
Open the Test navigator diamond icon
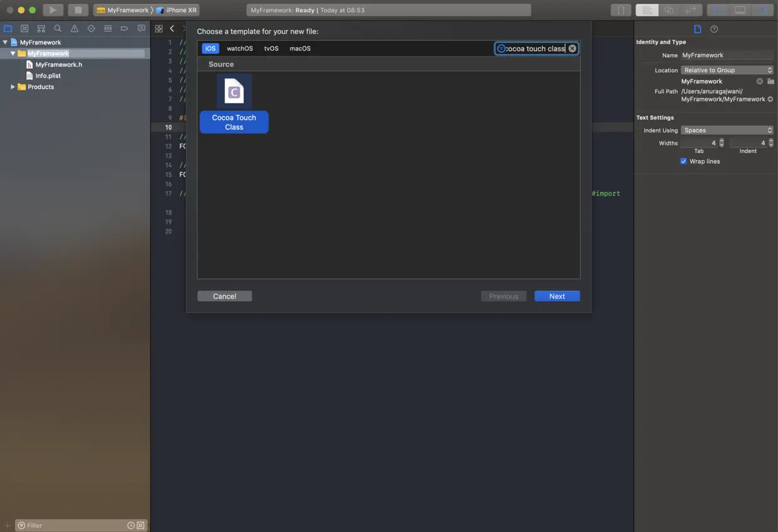click(x=91, y=29)
